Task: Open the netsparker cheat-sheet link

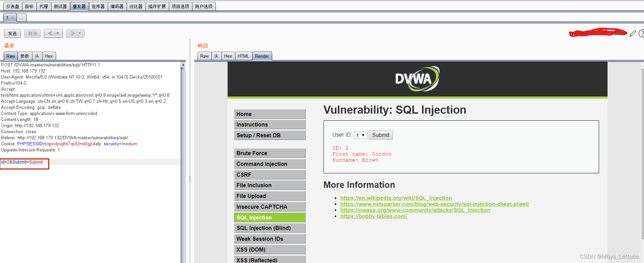Action: point(435,204)
